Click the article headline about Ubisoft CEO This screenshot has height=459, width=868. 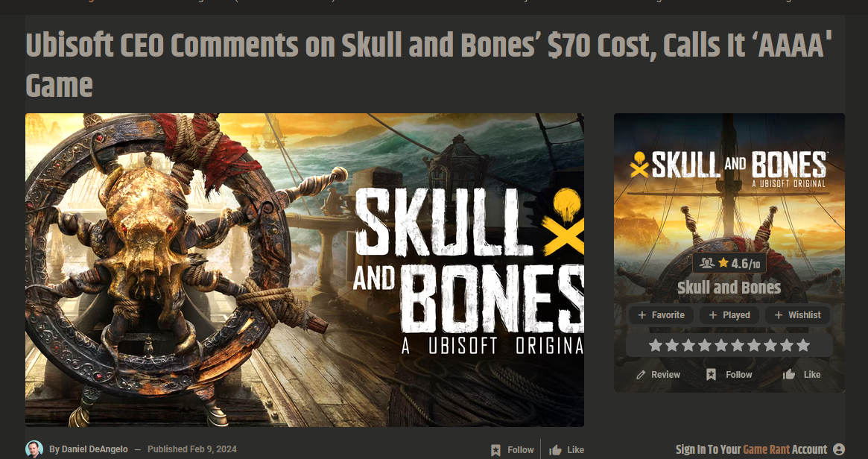click(429, 66)
